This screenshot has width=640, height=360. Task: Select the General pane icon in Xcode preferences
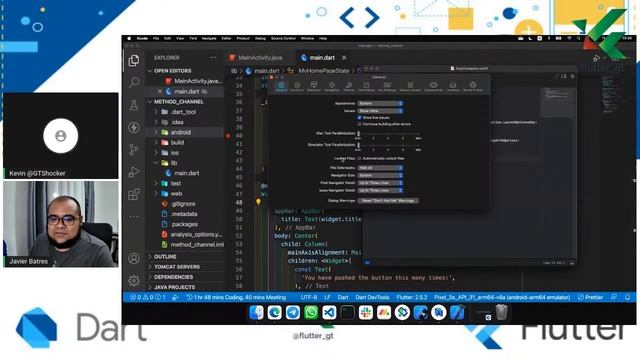click(281, 87)
